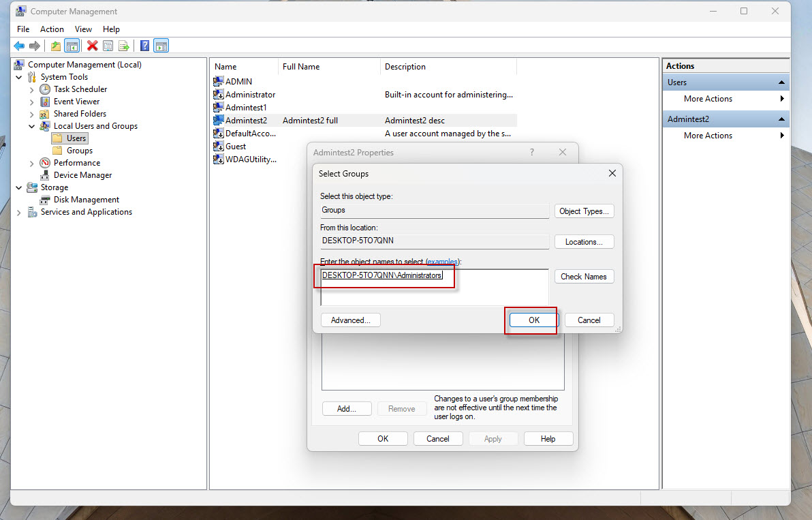The width and height of the screenshot is (812, 520).
Task: Open the File menu
Action: pos(23,29)
